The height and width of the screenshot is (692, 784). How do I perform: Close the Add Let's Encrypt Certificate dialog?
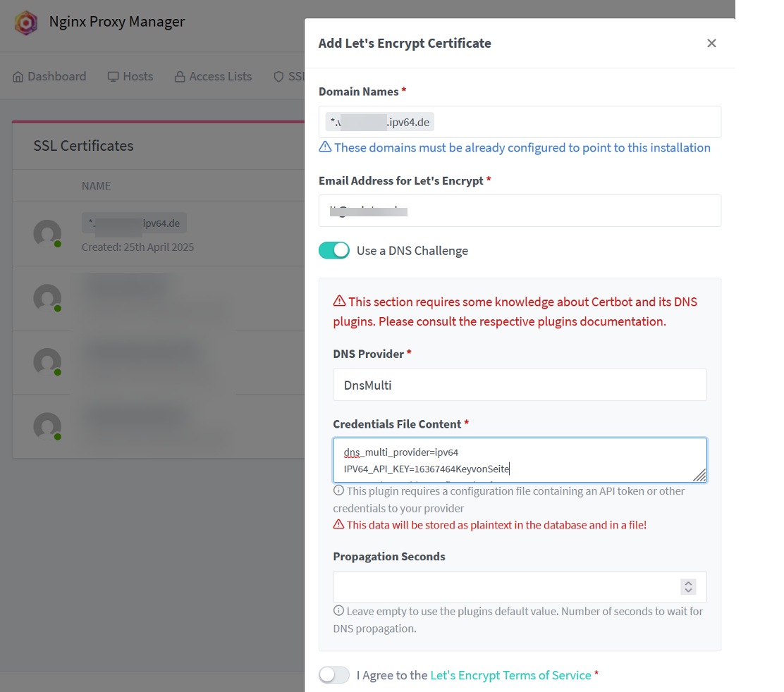tap(711, 43)
